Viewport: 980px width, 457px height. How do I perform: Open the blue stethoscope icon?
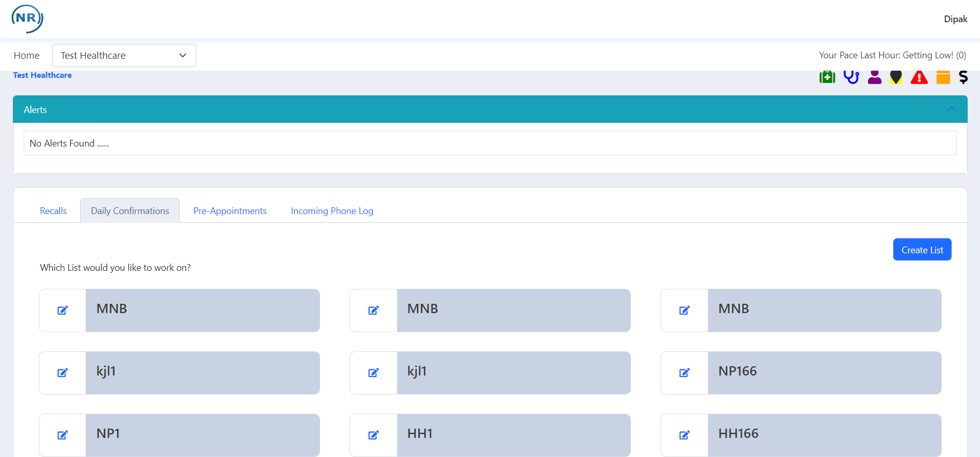tap(851, 77)
